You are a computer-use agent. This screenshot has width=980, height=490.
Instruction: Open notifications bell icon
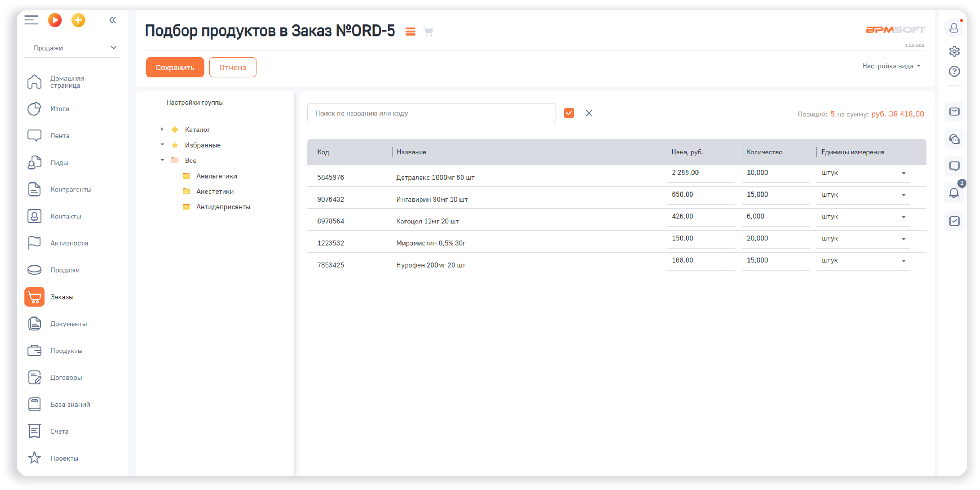click(954, 193)
